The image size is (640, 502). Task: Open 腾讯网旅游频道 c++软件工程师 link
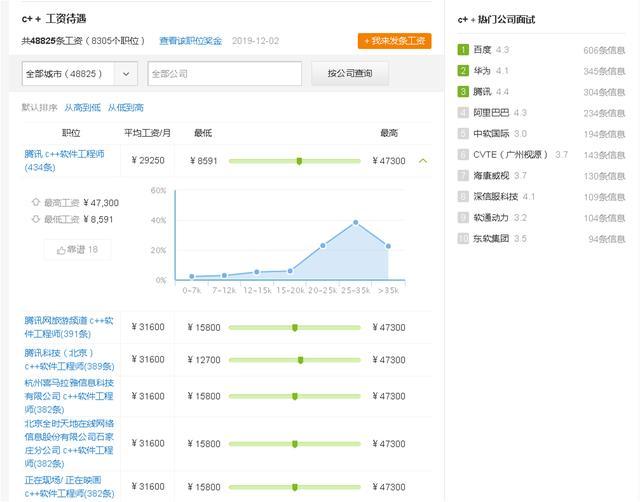(x=69, y=327)
